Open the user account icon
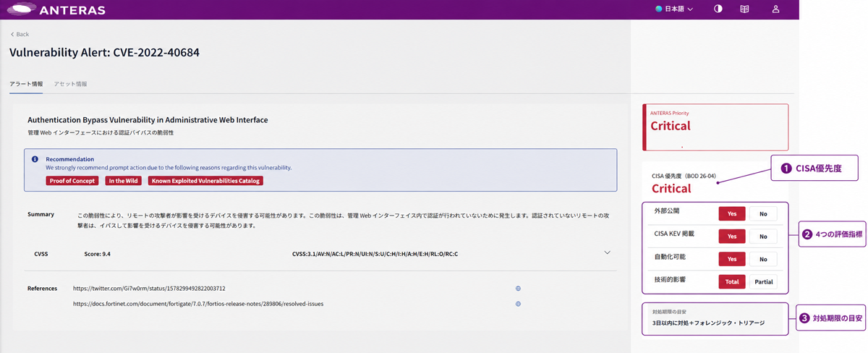Image resolution: width=868 pixels, height=353 pixels. coord(775,9)
